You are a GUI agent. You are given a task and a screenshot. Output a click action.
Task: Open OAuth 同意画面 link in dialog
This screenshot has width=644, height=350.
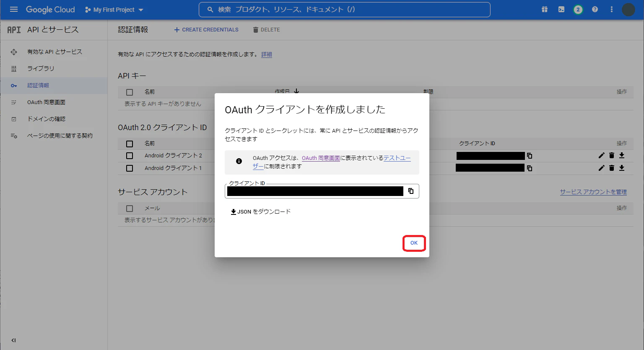321,158
